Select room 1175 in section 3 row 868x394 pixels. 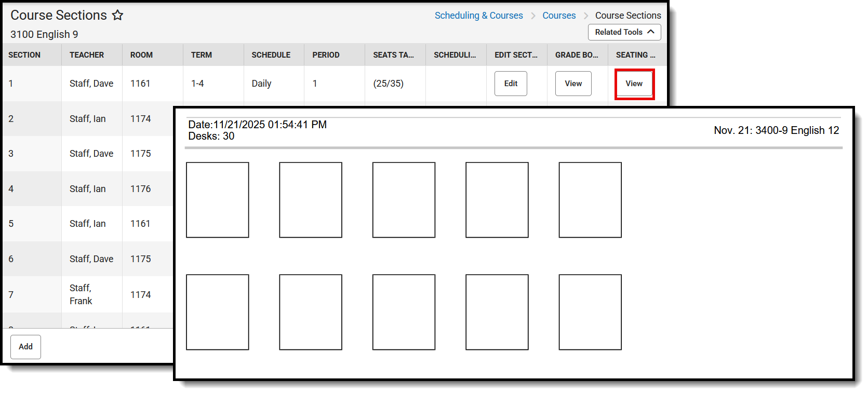[141, 154]
